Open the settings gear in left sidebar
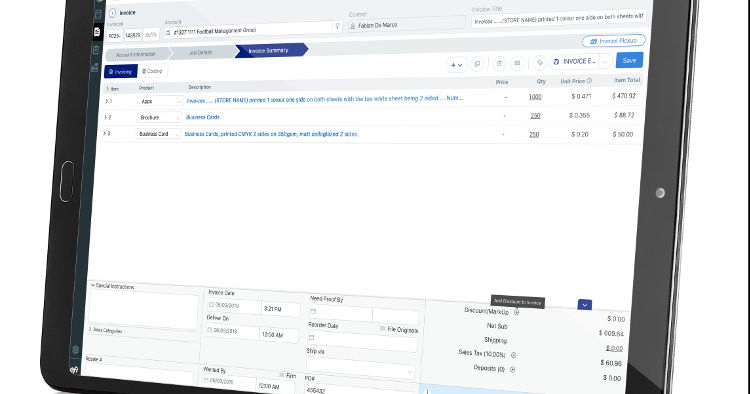This screenshot has height=394, width=750. click(76, 350)
